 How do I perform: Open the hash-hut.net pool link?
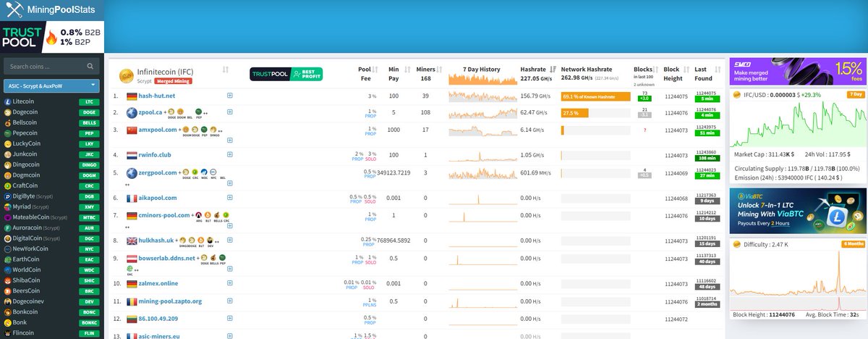pyautogui.click(x=158, y=96)
